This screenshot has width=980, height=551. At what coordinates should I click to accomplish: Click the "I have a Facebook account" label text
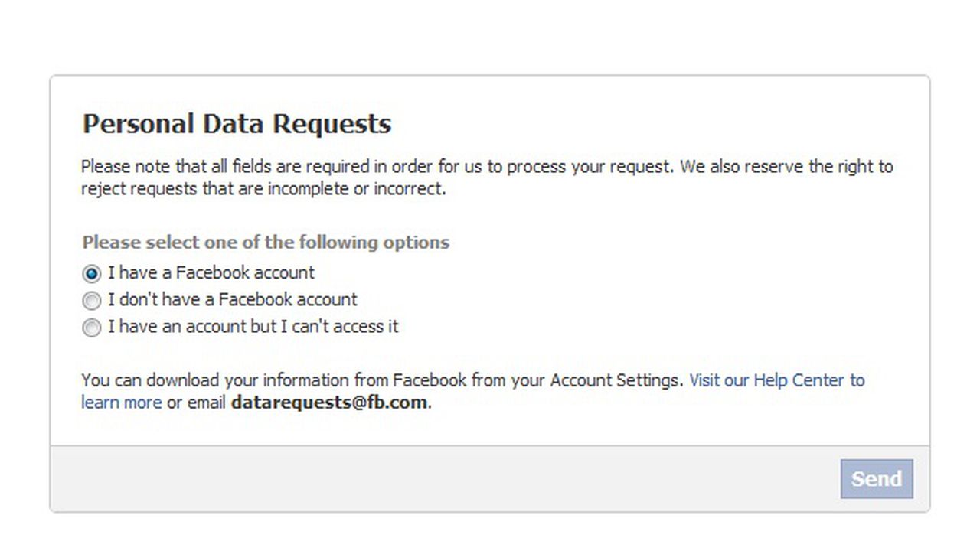211,272
